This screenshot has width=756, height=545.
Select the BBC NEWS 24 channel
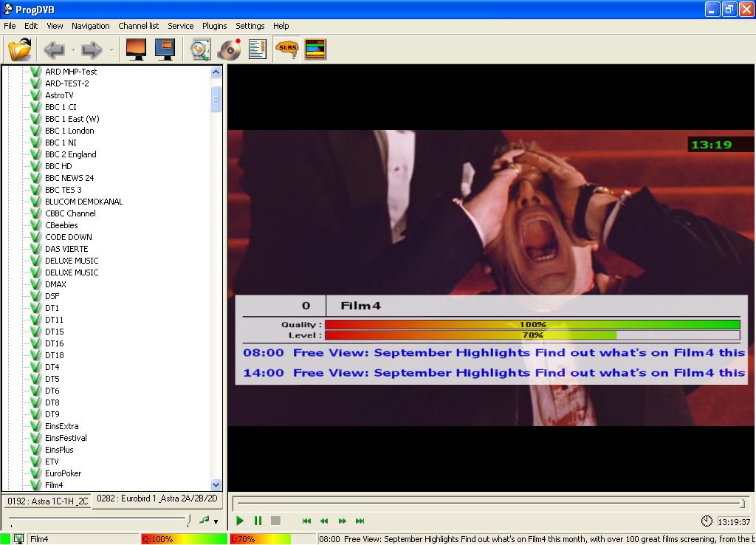click(x=69, y=178)
